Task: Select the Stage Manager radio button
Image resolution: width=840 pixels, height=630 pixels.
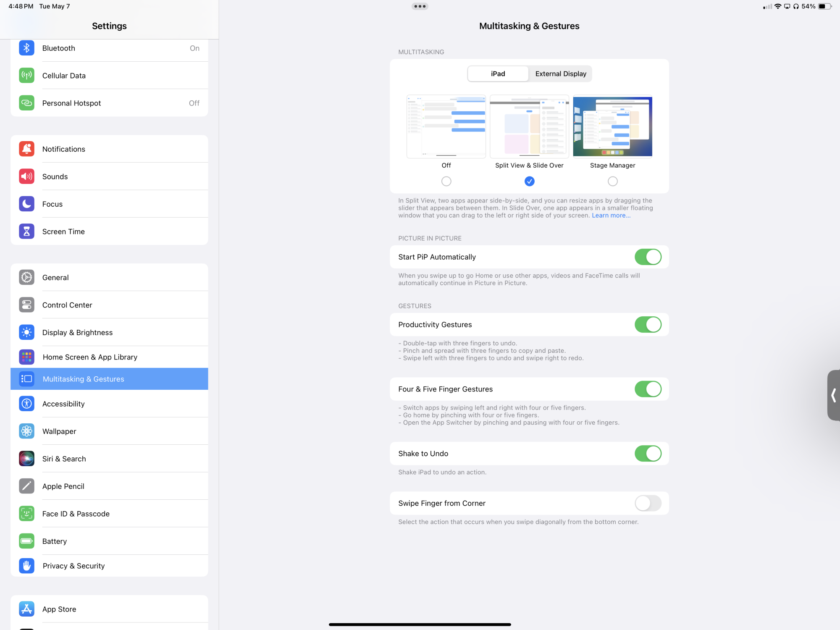Action: (613, 181)
